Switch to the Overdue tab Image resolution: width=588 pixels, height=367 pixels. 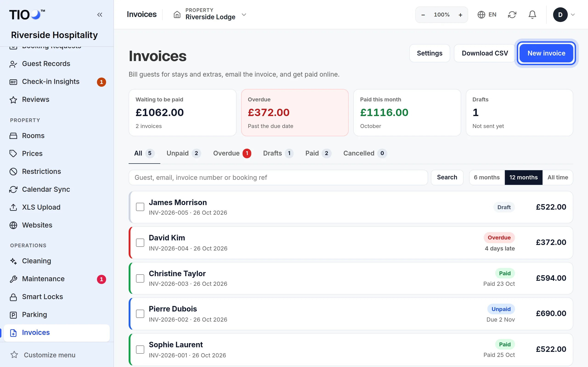click(x=232, y=153)
